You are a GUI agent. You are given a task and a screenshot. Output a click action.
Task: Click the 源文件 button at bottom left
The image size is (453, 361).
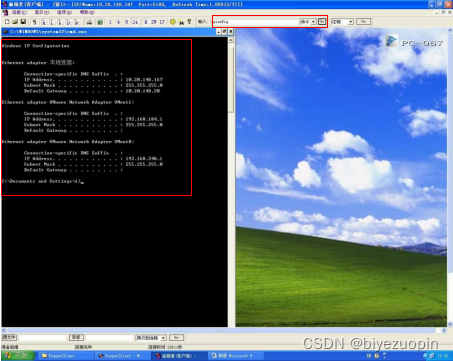9,337
